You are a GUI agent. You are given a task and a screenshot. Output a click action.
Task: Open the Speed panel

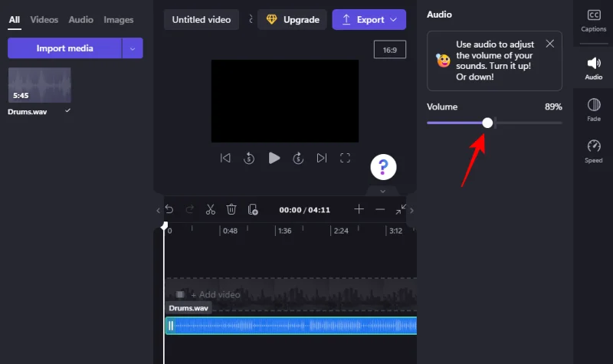click(593, 151)
